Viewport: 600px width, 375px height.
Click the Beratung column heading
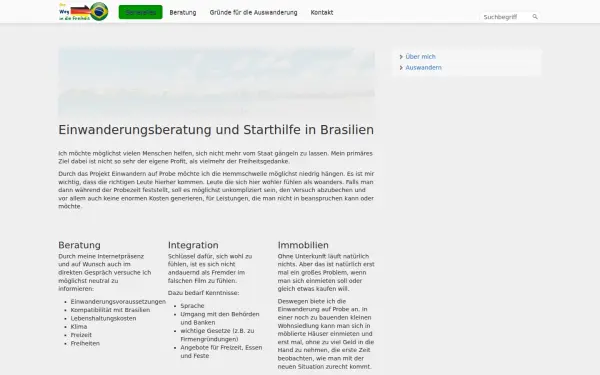(79, 245)
